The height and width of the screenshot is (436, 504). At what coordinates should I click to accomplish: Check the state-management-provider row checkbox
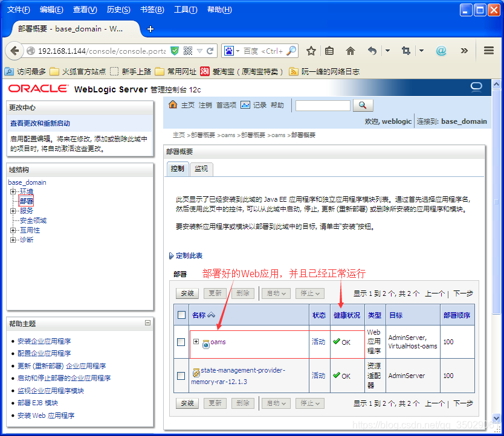click(181, 376)
